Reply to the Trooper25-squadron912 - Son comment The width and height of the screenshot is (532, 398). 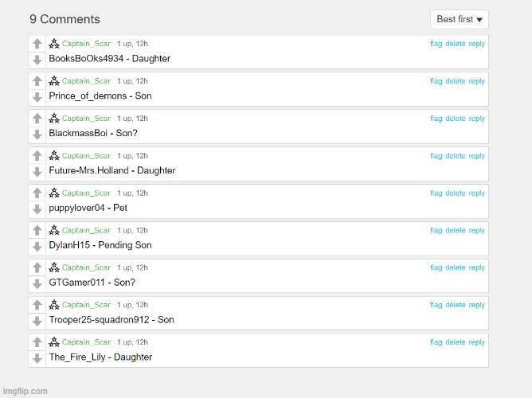(476, 305)
